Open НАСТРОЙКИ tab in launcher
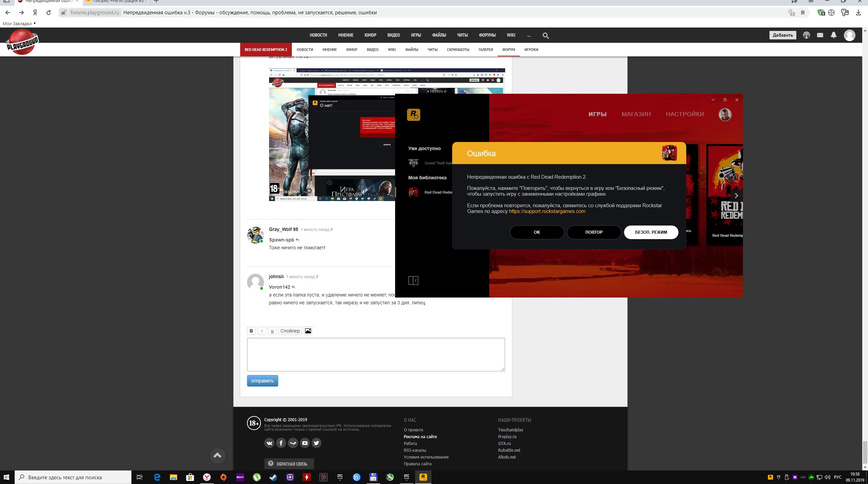 [x=685, y=114]
